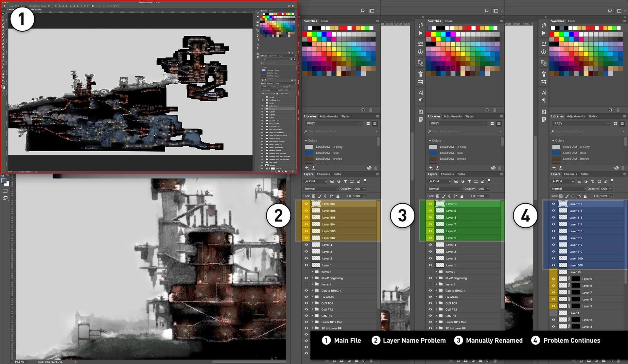Click the Libraries grid view icon in panel 2
This screenshot has width=628, height=364.
pyautogui.click(x=368, y=124)
